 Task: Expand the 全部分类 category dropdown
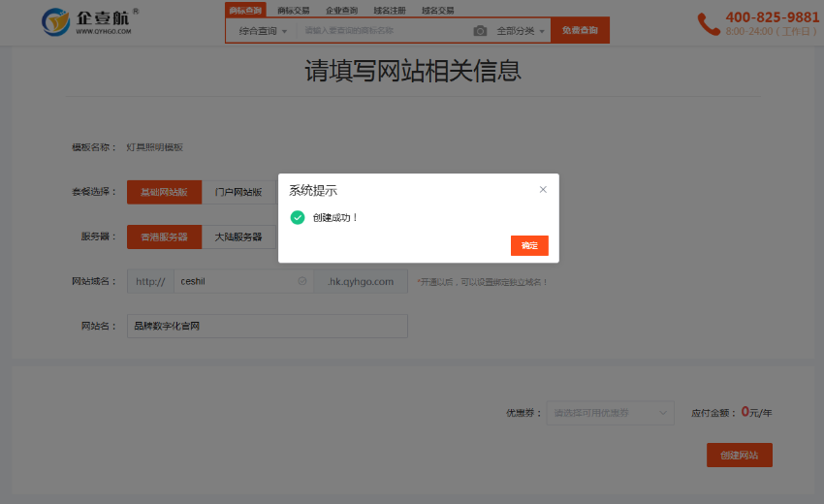521,31
